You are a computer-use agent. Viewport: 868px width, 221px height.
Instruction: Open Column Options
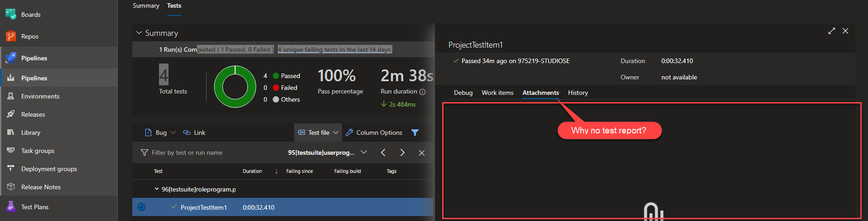click(374, 133)
